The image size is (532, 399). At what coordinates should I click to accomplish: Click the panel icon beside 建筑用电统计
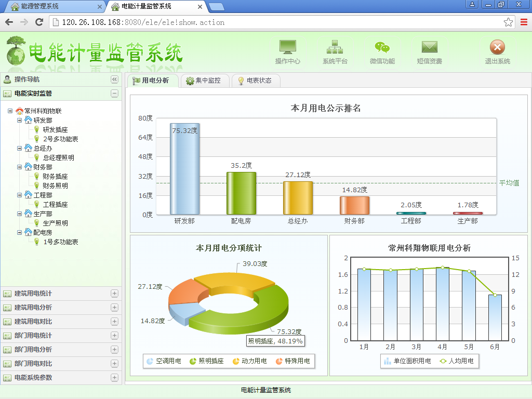pos(7,294)
